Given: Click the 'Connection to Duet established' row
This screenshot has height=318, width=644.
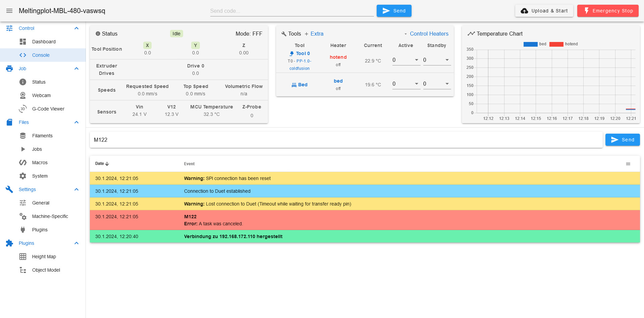Looking at the screenshot, I should coord(365,191).
